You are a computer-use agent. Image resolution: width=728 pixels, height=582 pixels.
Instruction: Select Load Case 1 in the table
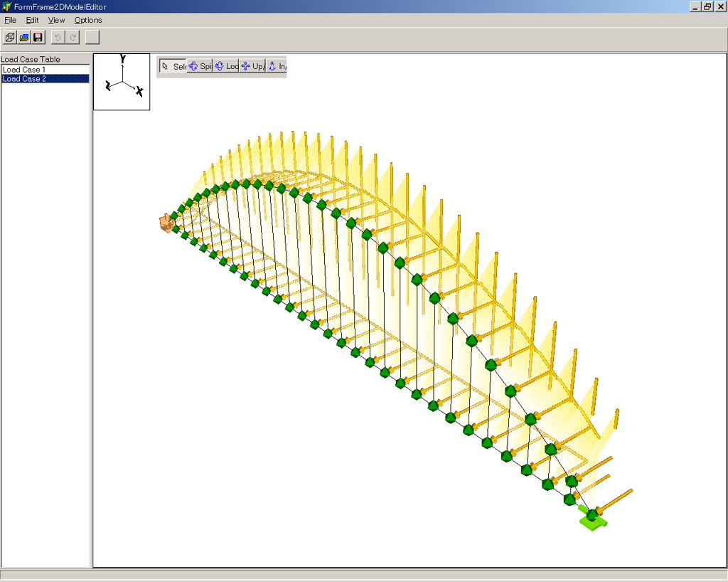[x=24, y=70]
